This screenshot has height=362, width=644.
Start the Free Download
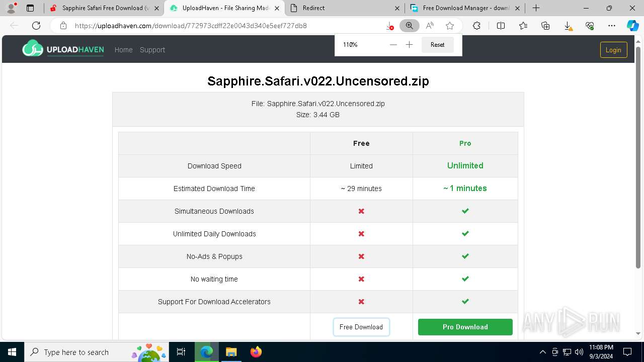click(361, 327)
